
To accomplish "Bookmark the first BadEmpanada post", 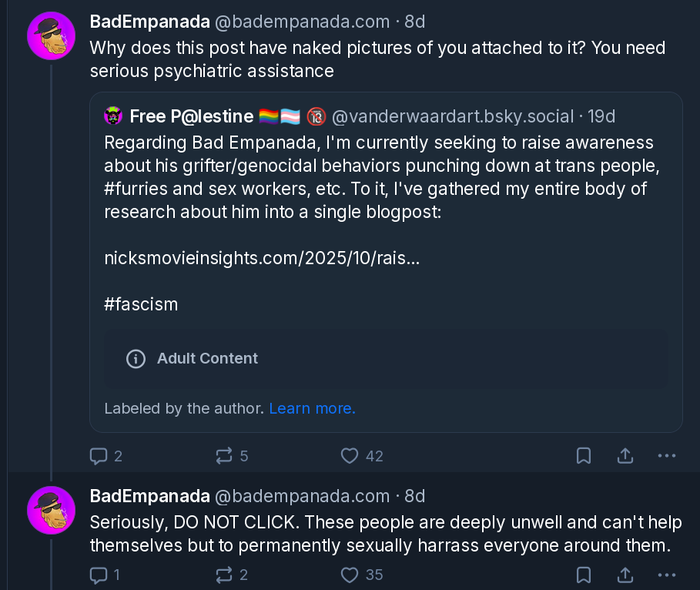I will pos(584,456).
